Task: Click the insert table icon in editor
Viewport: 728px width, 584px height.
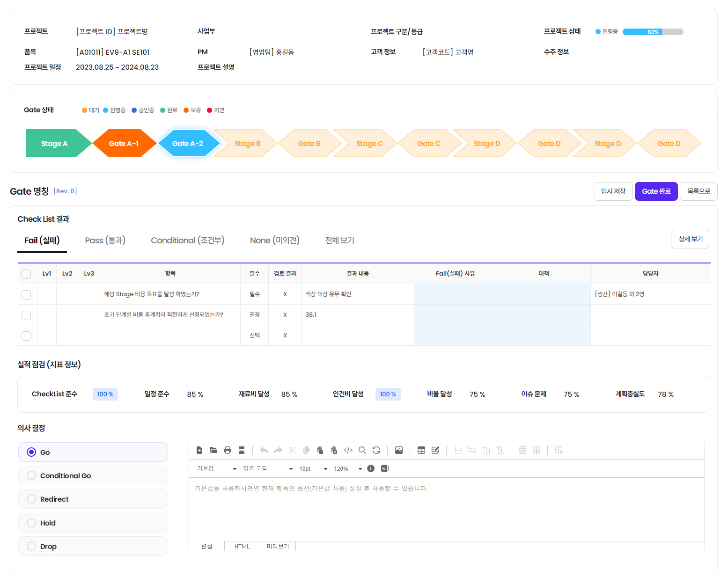Action: pyautogui.click(x=421, y=450)
